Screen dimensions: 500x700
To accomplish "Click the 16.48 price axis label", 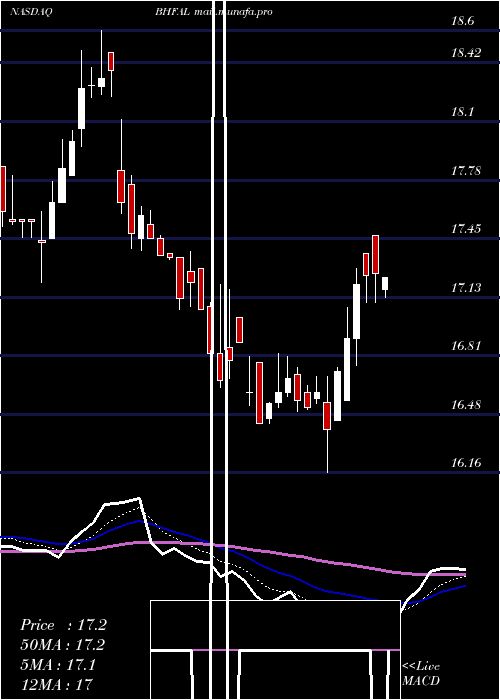I will (466, 405).
